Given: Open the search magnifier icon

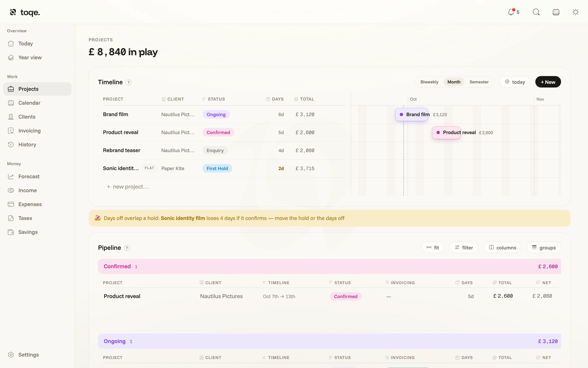Looking at the screenshot, I should pos(536,12).
